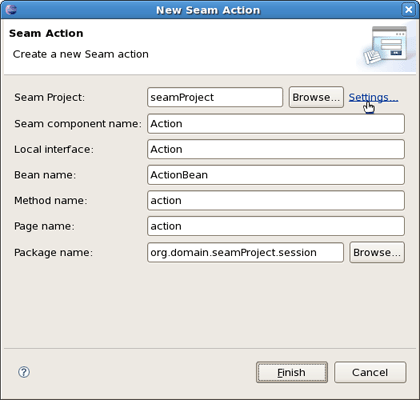Browse for a Seam Project

[x=316, y=97]
